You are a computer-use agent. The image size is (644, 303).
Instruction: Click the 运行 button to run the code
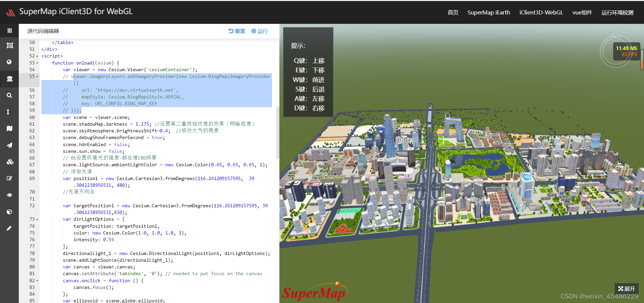259,31
